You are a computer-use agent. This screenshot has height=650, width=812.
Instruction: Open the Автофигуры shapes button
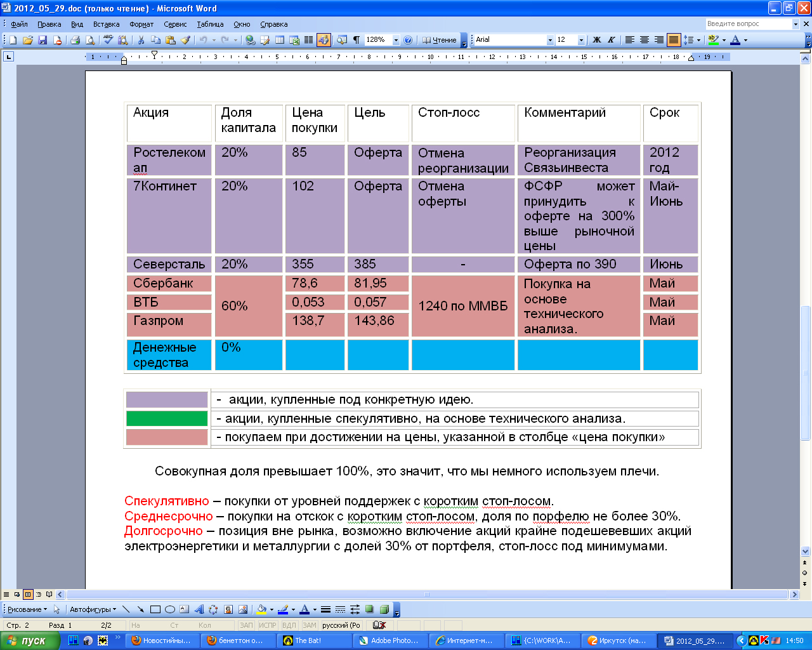tap(93, 609)
